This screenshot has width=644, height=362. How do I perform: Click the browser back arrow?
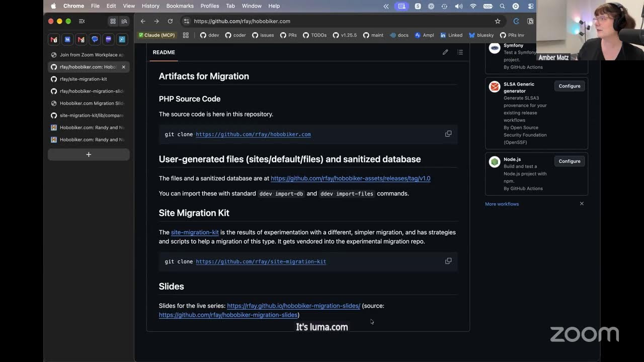[x=143, y=21]
